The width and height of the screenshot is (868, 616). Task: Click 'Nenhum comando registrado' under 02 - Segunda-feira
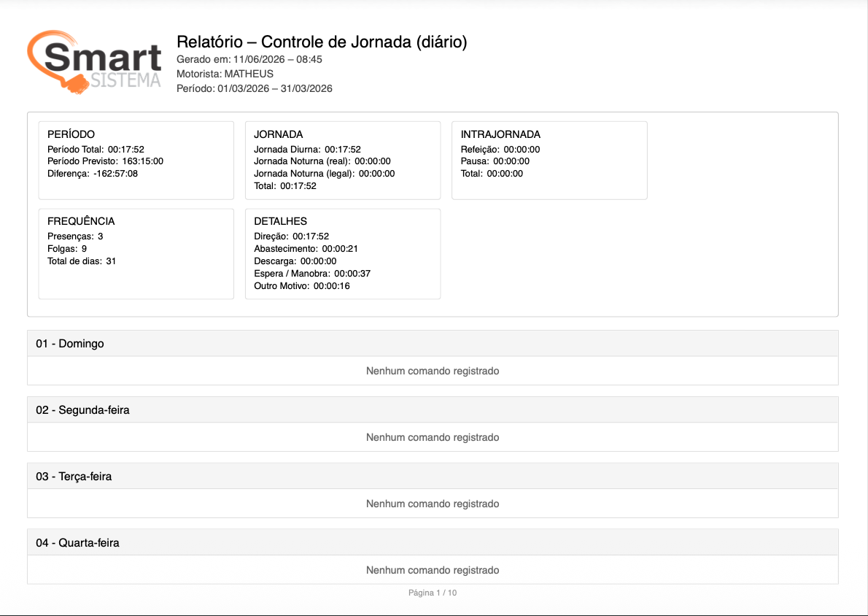pyautogui.click(x=433, y=438)
